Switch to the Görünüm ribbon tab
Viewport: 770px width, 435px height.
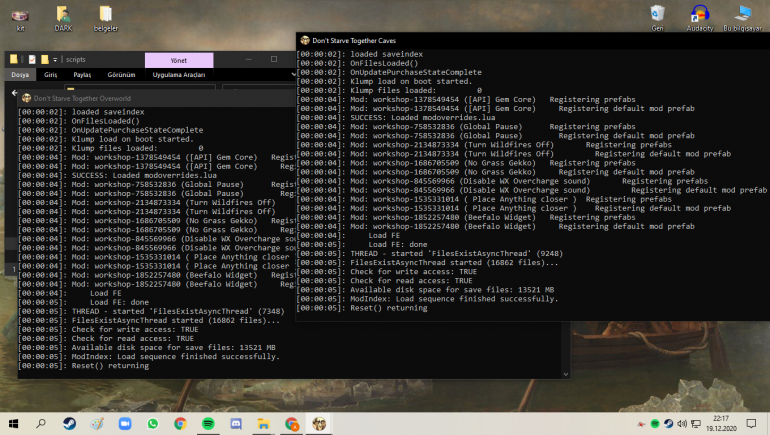point(121,74)
